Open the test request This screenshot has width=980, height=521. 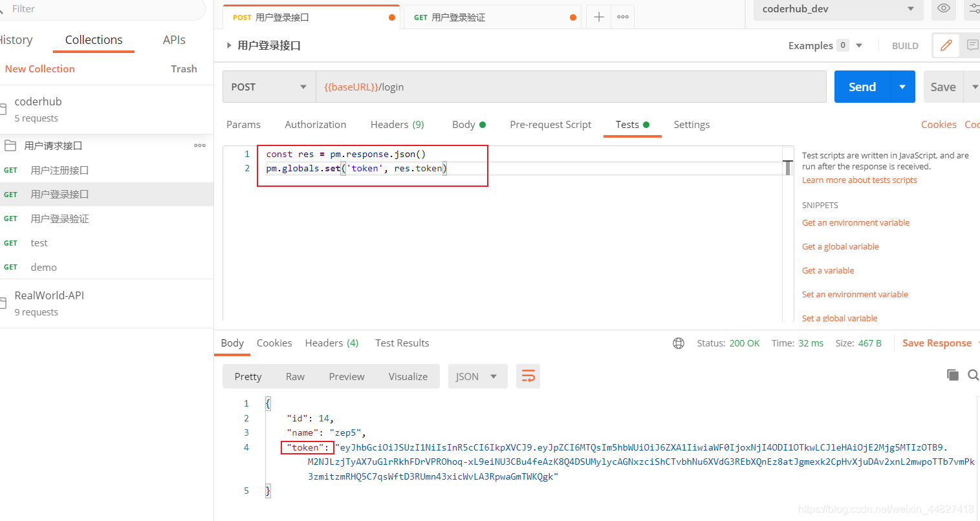pyautogui.click(x=107, y=243)
